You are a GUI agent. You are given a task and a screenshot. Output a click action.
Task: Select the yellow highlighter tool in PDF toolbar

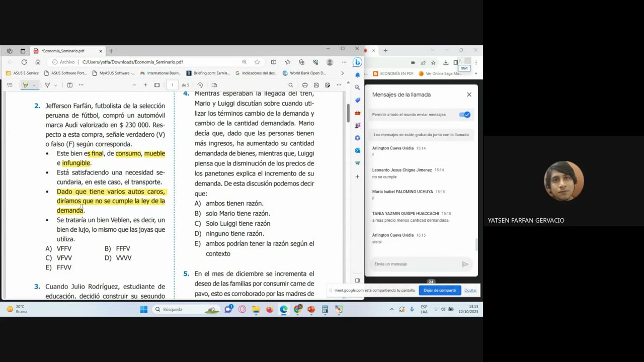pos(25,85)
